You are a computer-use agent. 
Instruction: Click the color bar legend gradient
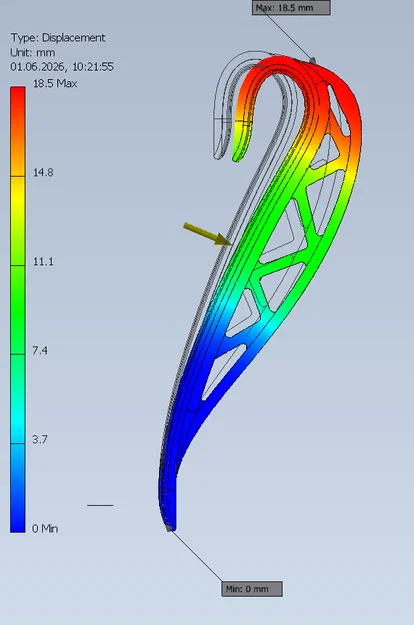[18, 309]
